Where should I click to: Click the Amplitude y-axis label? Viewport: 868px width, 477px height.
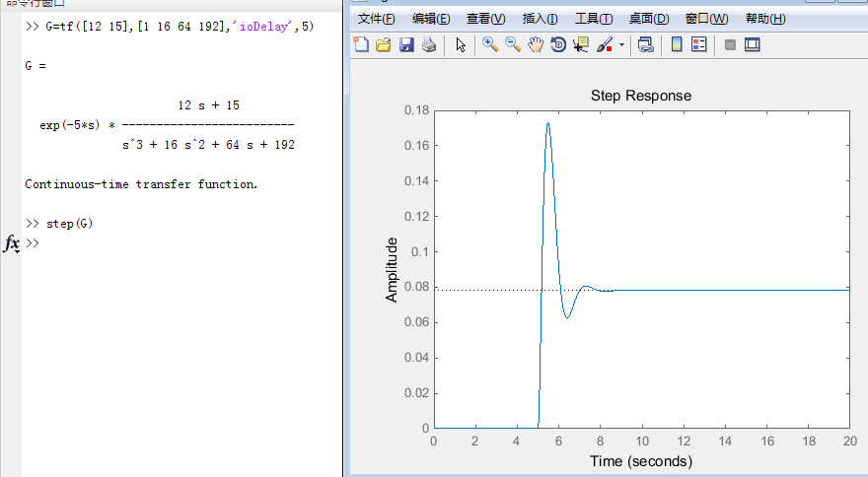(x=392, y=270)
